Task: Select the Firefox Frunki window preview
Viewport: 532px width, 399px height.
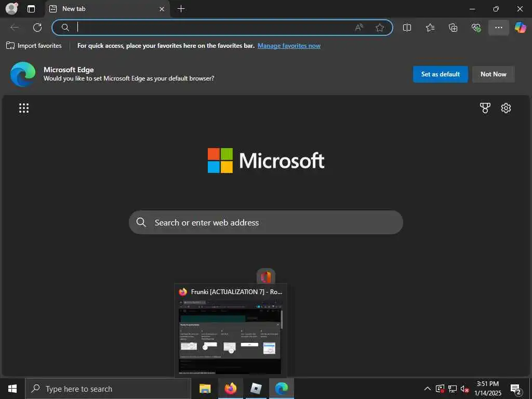Action: click(231, 330)
